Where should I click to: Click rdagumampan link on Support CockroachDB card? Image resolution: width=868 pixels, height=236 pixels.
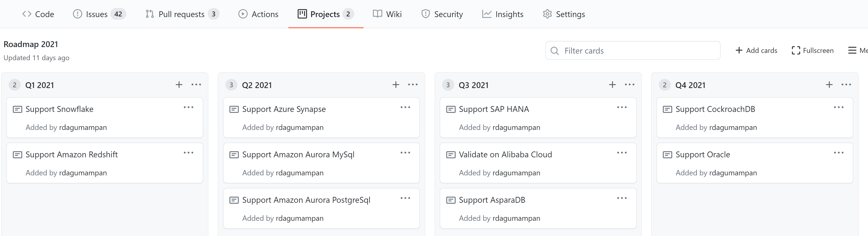pos(733,127)
